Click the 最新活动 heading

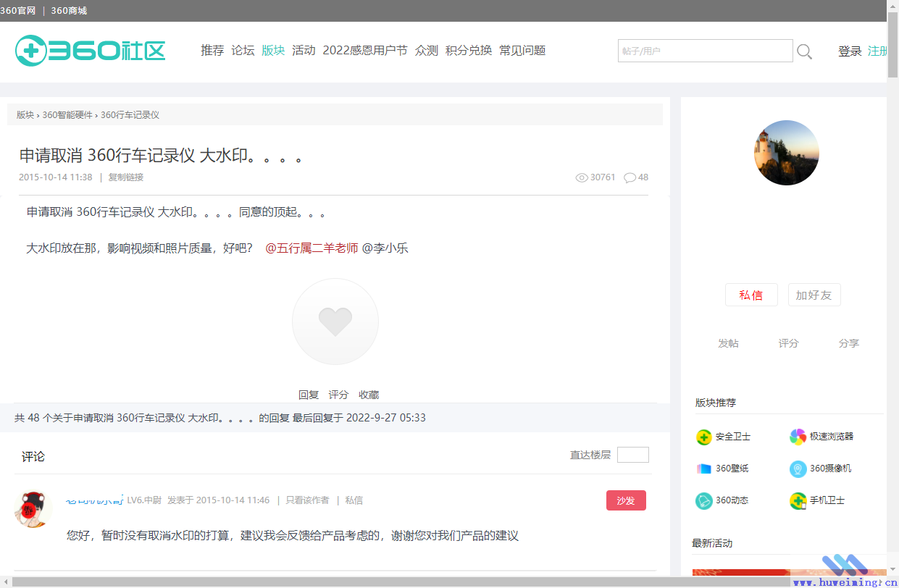coord(712,543)
